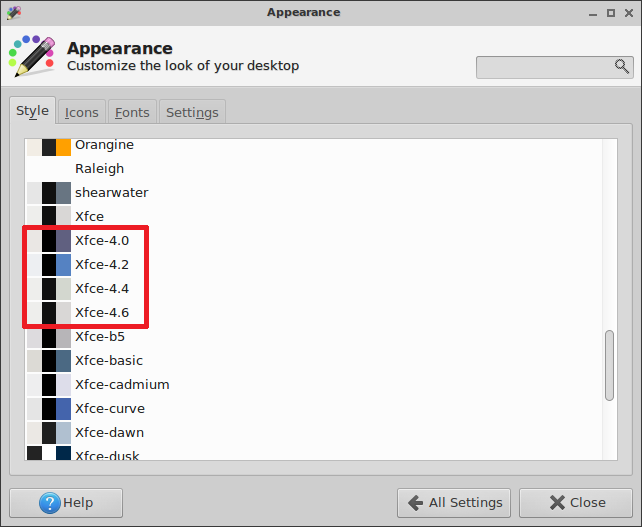Choose the Xfce-dawn theme
642x527 pixels.
pos(313,432)
